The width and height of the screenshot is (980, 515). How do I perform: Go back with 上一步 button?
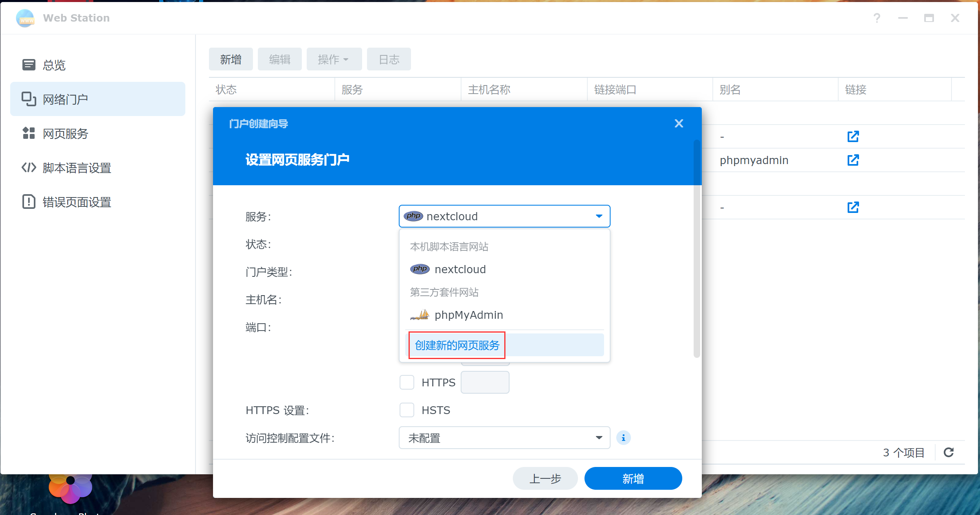[545, 478]
